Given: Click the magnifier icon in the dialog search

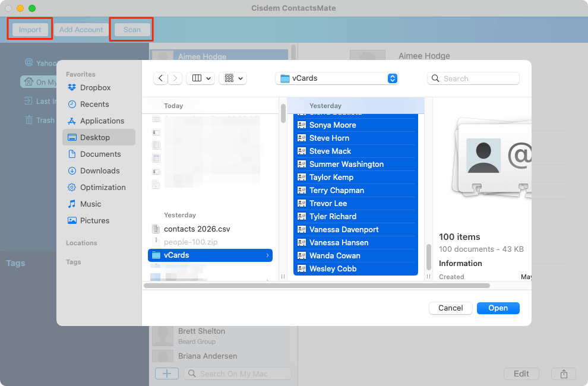Looking at the screenshot, I should [435, 78].
